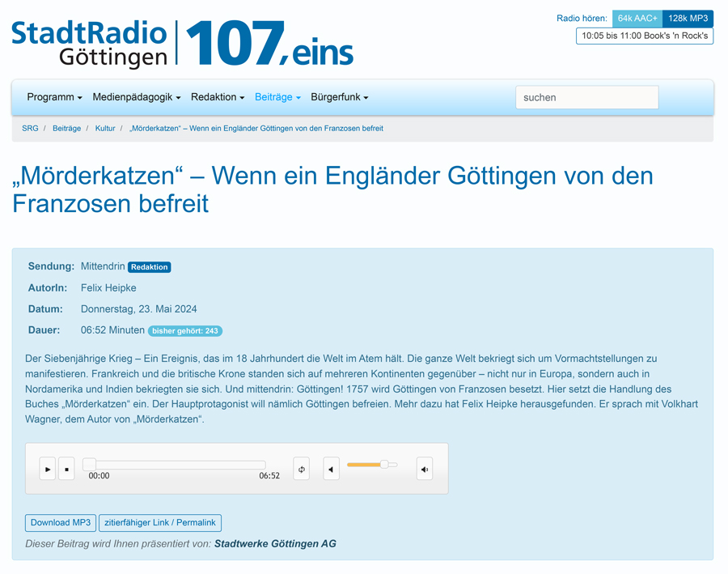Open the Bürgerfunk menu
The image size is (728, 574).
(339, 97)
